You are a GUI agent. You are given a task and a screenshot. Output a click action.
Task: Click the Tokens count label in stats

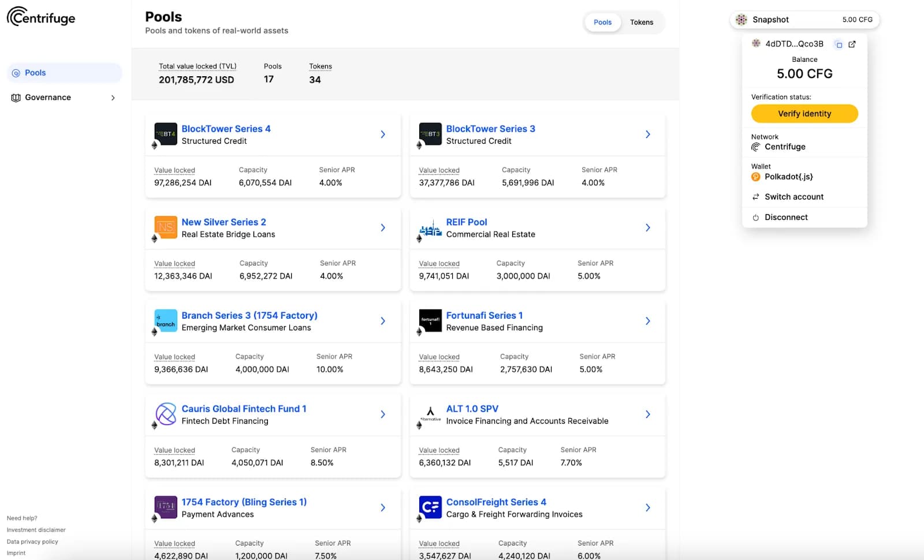321,66
